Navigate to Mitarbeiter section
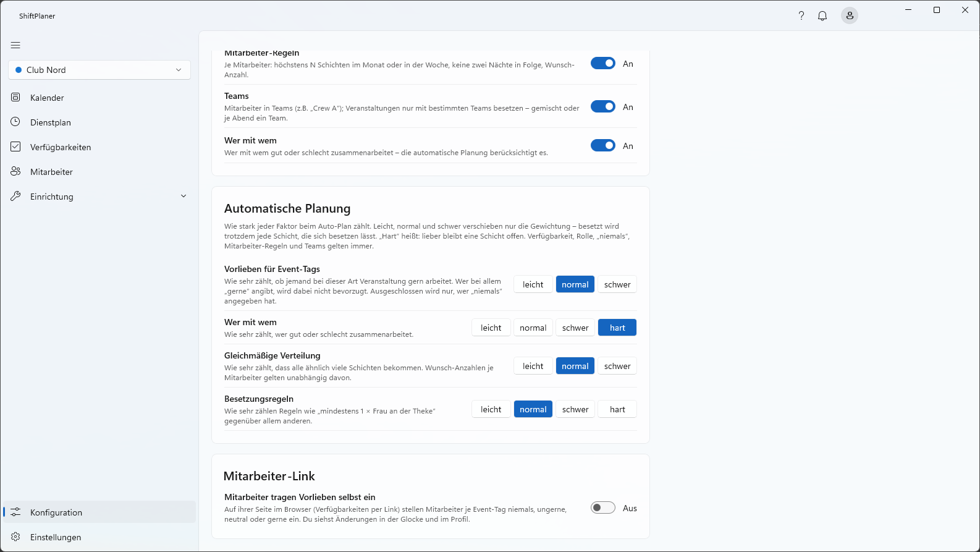Screen dimensions: 980x552 (99, 172)
